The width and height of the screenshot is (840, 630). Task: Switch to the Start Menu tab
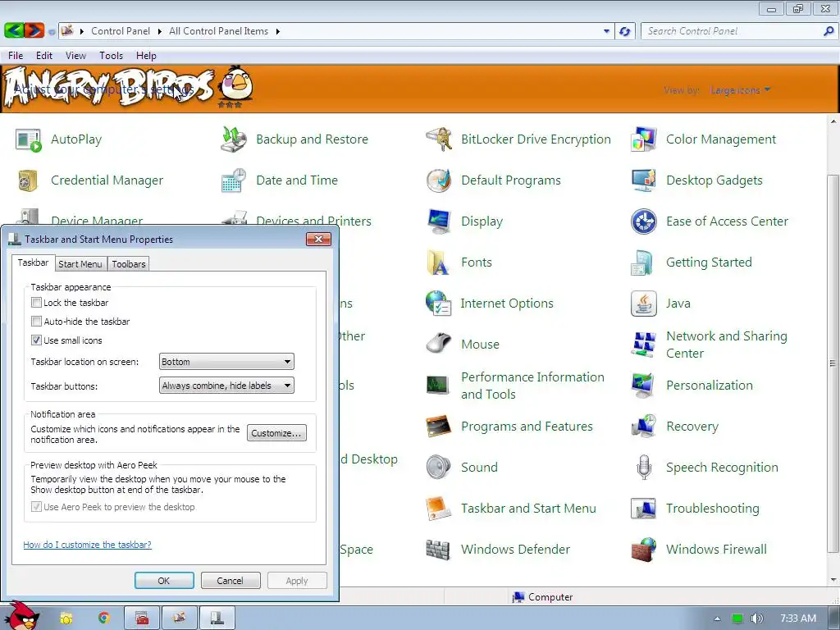(80, 264)
